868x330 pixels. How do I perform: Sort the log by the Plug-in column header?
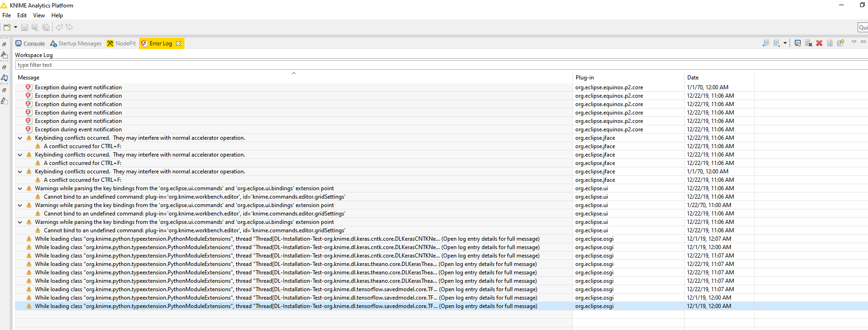point(628,78)
